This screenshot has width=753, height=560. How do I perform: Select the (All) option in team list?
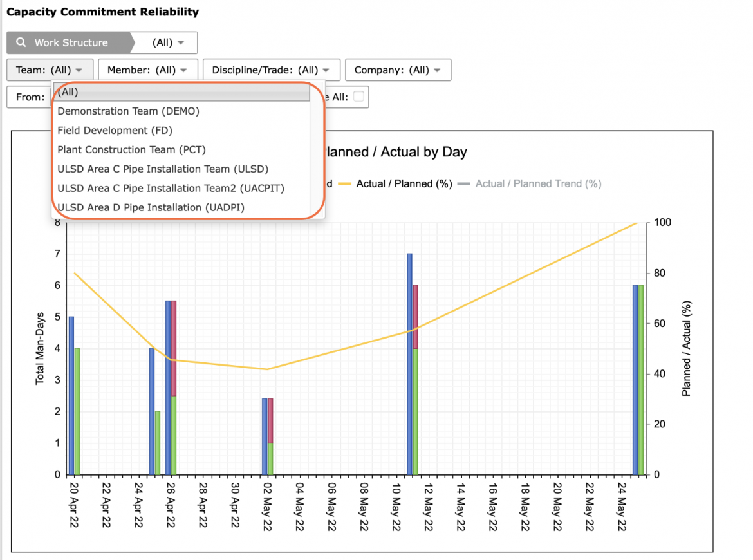(x=181, y=92)
